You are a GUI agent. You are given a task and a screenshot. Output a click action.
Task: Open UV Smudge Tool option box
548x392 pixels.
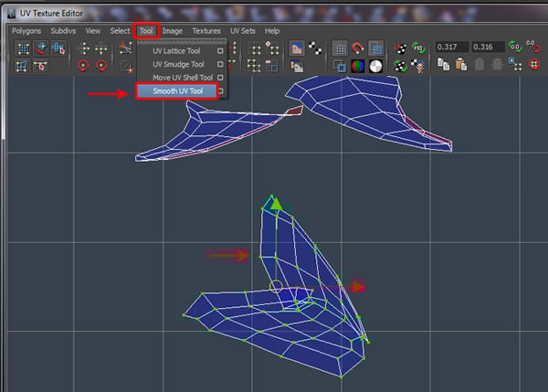(220, 64)
